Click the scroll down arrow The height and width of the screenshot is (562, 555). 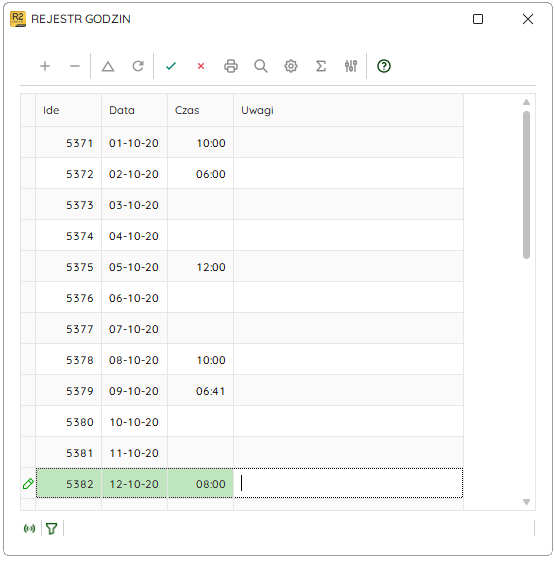[x=526, y=502]
